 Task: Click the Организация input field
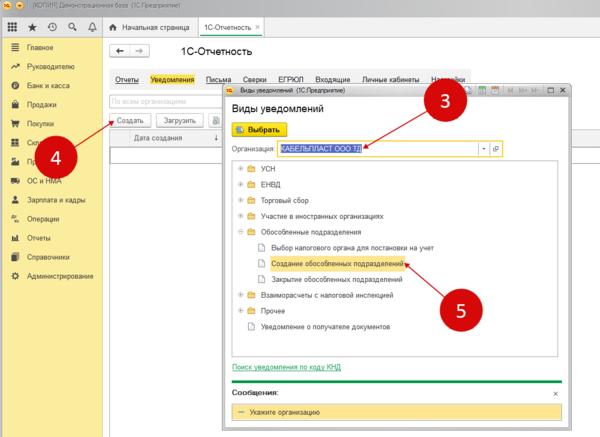(378, 149)
